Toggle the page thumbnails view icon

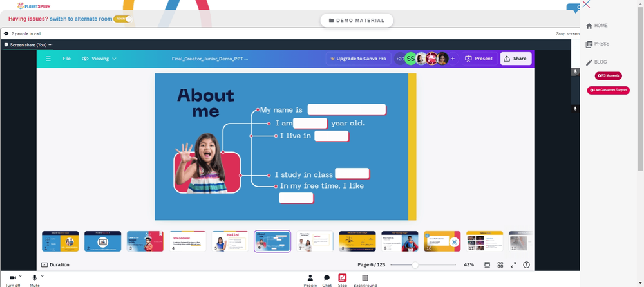pos(487,265)
